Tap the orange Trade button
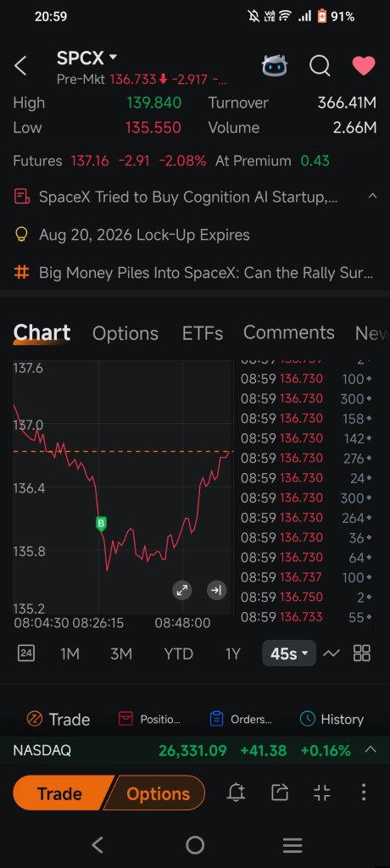The height and width of the screenshot is (868, 390). click(61, 793)
